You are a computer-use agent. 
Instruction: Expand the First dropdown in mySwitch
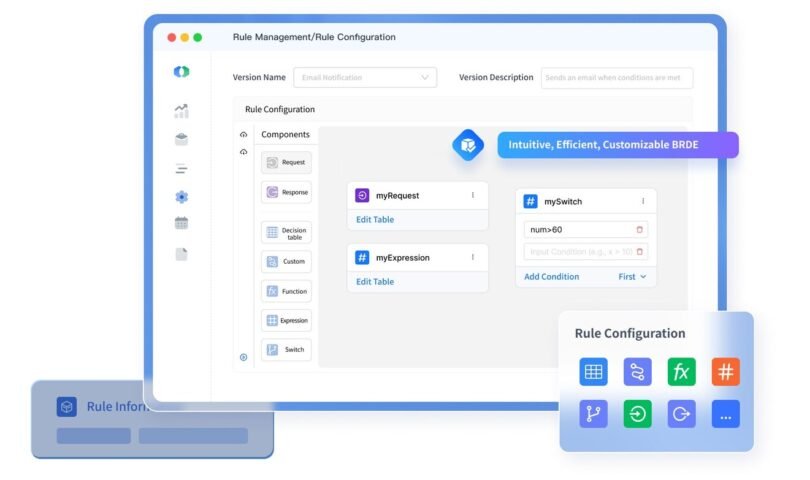tap(632, 277)
